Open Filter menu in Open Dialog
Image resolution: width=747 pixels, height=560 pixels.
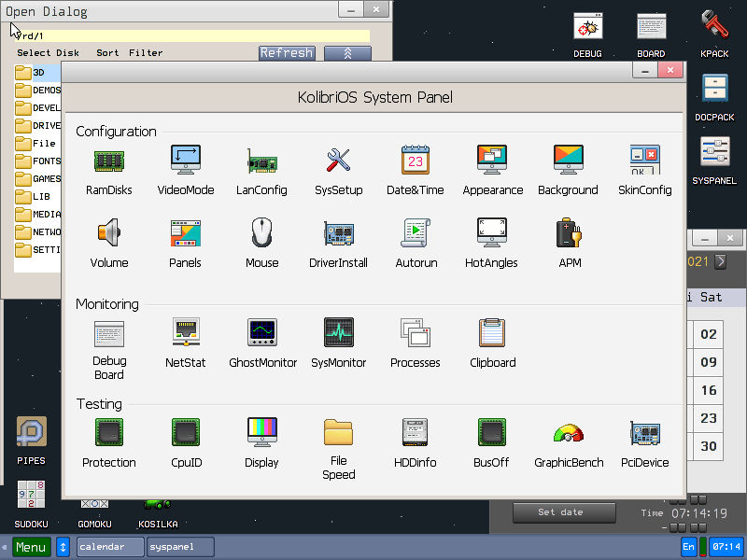pyautogui.click(x=146, y=53)
